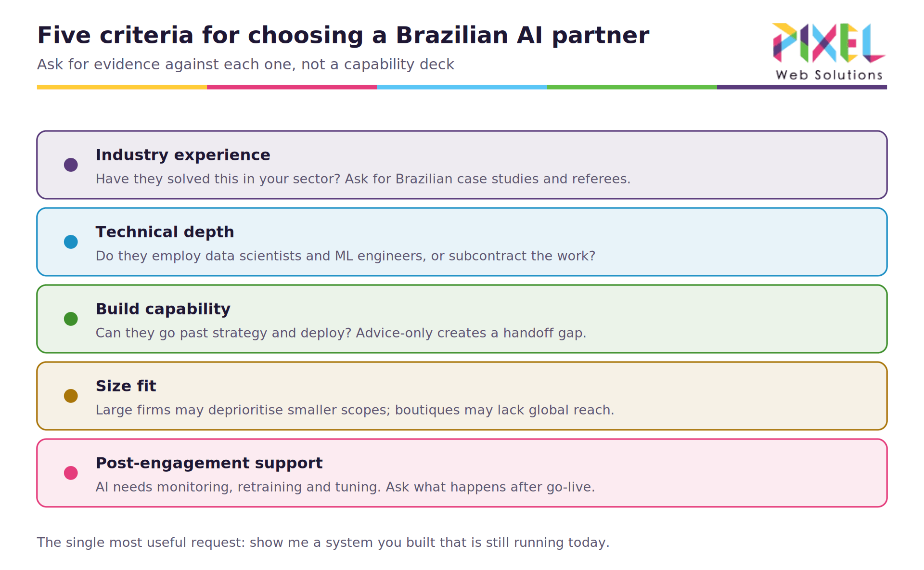Click the Five criteria main title
The width and height of the screenshot is (924, 570).
[x=343, y=36]
